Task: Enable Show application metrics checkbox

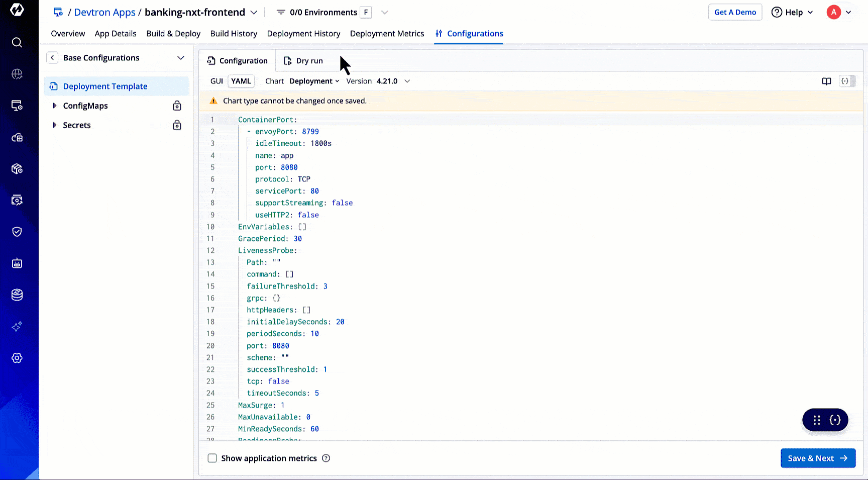Action: coord(212,458)
